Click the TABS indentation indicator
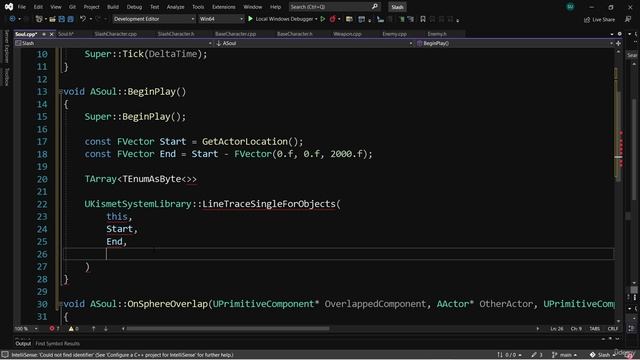640x360 pixels. (x=595, y=329)
